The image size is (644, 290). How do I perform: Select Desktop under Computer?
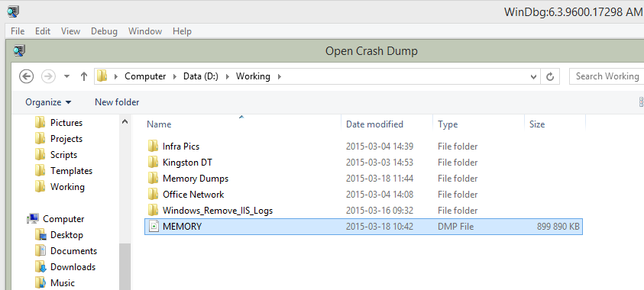tap(66, 234)
